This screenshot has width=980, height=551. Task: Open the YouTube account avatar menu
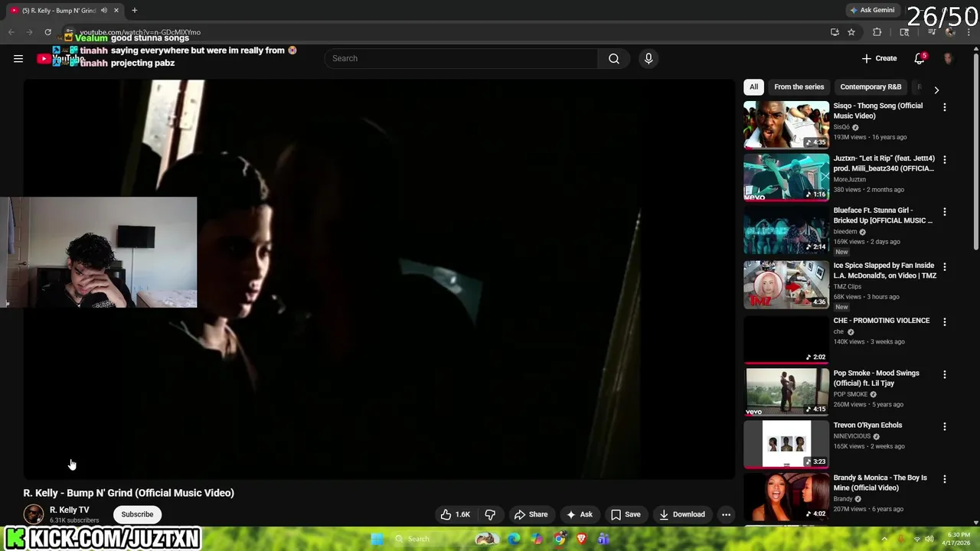click(949, 58)
